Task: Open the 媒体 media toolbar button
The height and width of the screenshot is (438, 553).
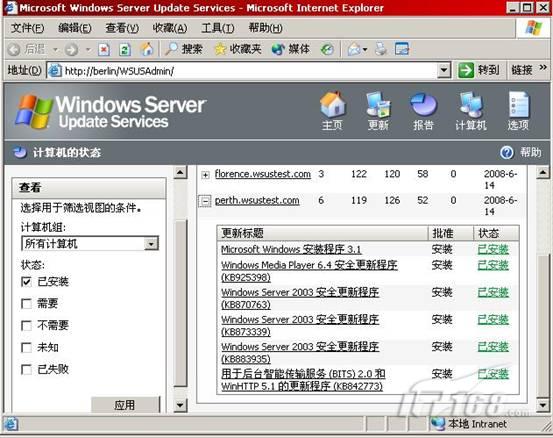Action: point(291,49)
